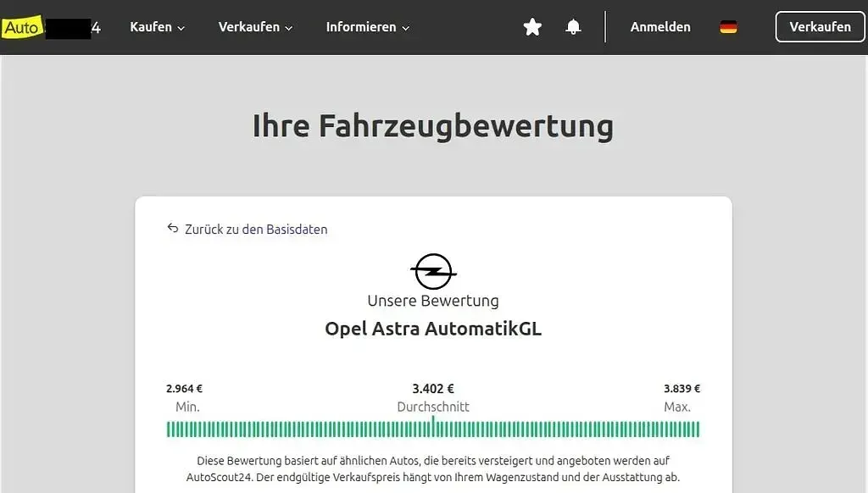Screen dimensions: 868x493
Task: Click the Opel brand logo
Action: click(x=433, y=271)
